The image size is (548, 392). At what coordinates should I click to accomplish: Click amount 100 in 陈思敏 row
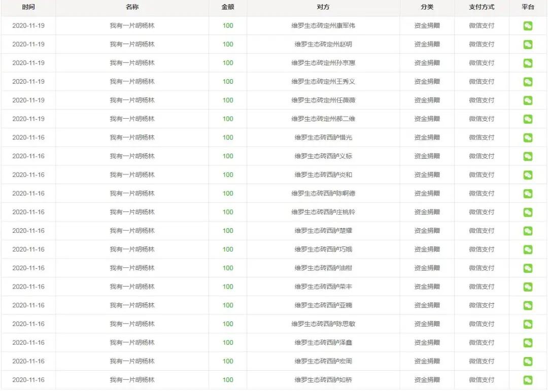tap(228, 324)
